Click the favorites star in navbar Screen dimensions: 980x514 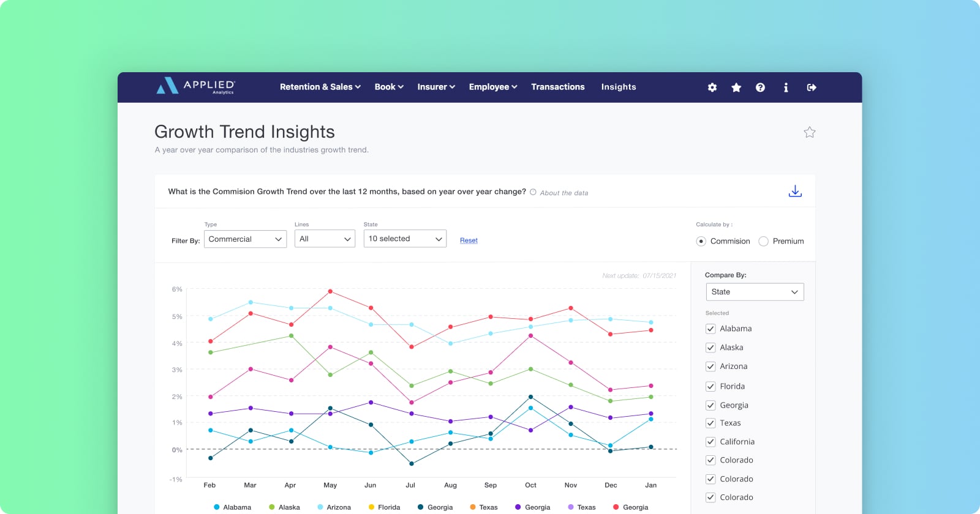[x=736, y=88]
